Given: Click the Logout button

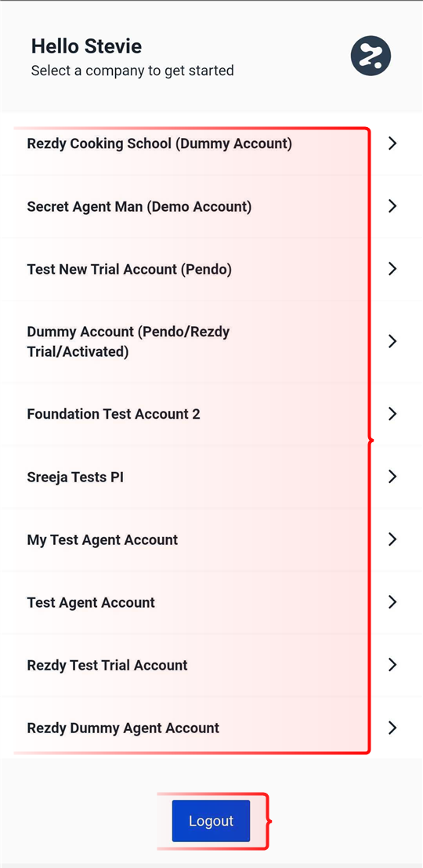Looking at the screenshot, I should (x=211, y=821).
